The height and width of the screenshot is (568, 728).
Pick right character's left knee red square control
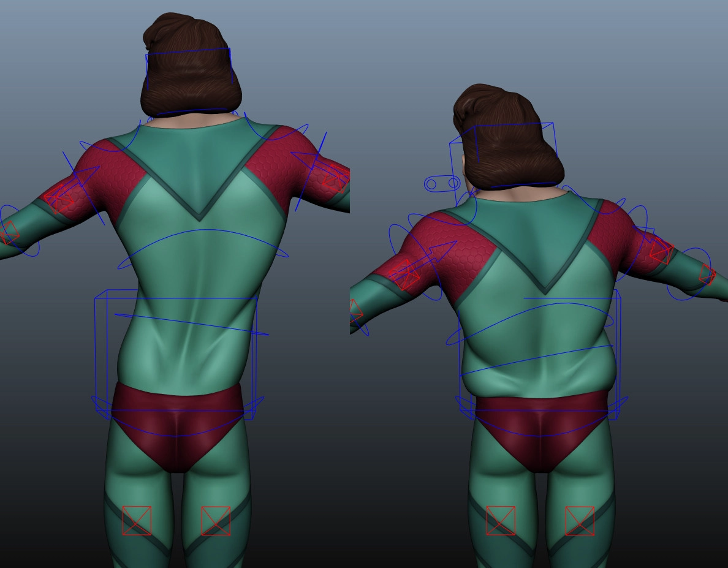[501, 520]
